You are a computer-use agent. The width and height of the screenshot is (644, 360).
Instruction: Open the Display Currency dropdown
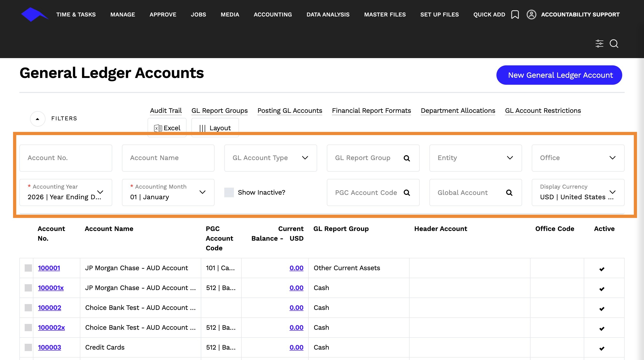coord(578,192)
